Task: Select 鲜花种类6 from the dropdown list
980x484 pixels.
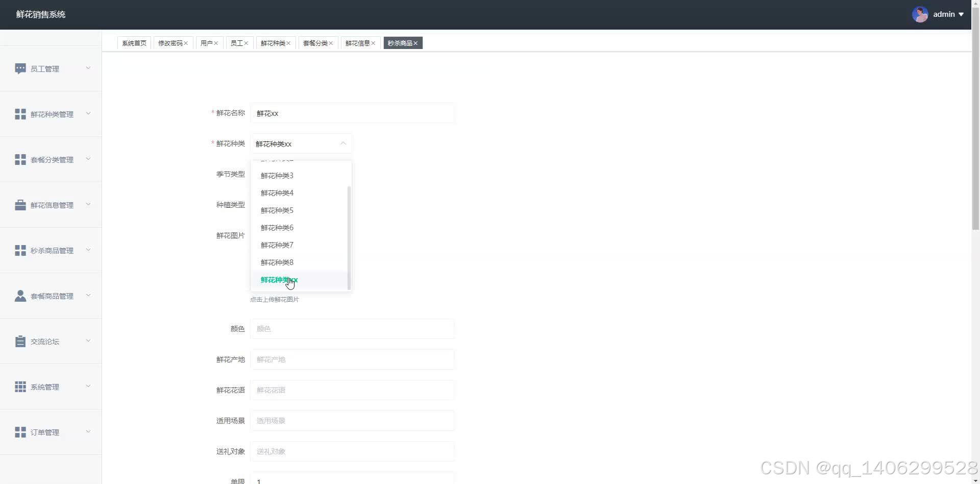Action: 301,228
